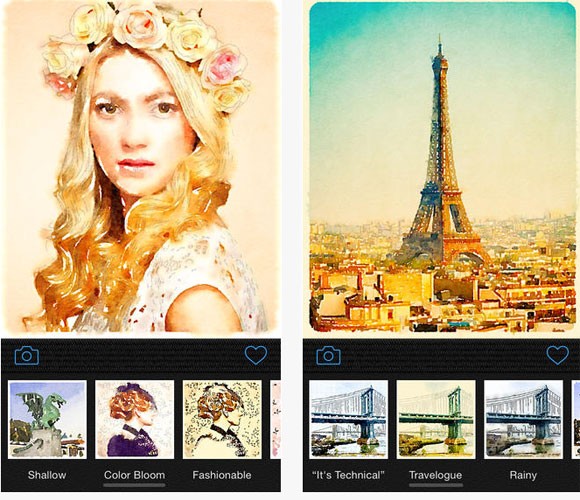
Task: Choose the "It's Technical" filter label
Action: pyautogui.click(x=348, y=475)
